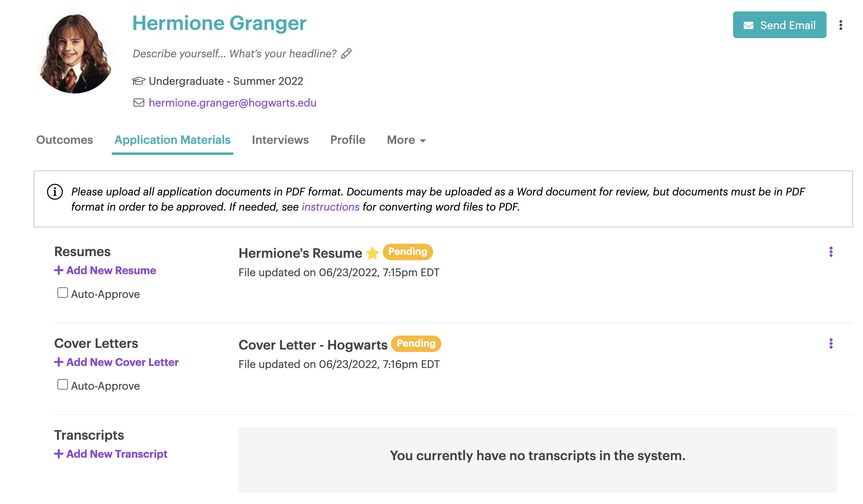Click Add New Transcript
The image size is (863, 504).
[111, 454]
